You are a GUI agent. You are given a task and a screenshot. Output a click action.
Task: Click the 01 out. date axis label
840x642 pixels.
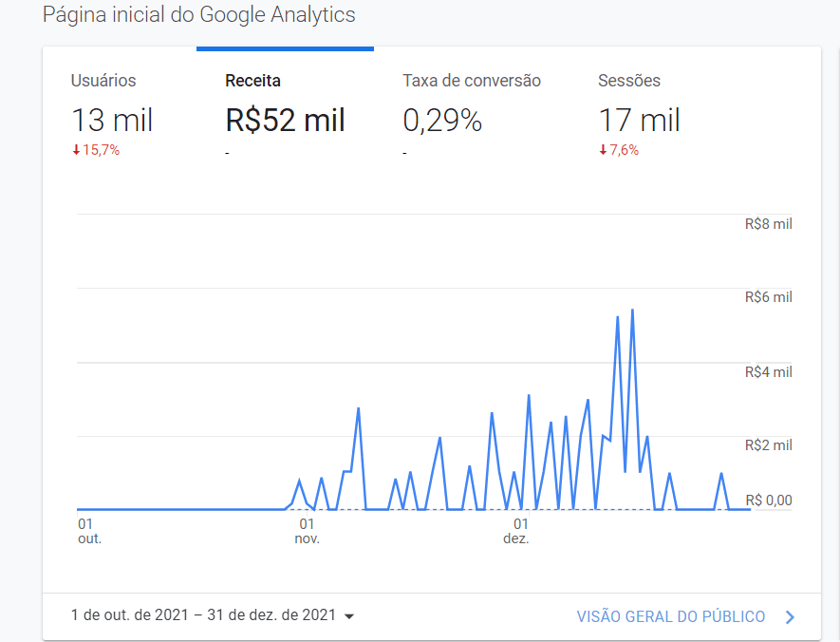(x=87, y=531)
